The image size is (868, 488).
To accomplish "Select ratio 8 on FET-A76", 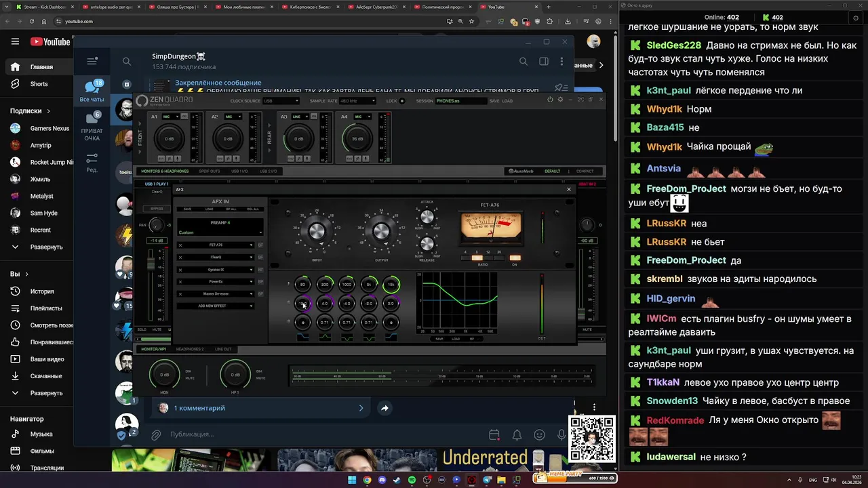I will [477, 258].
